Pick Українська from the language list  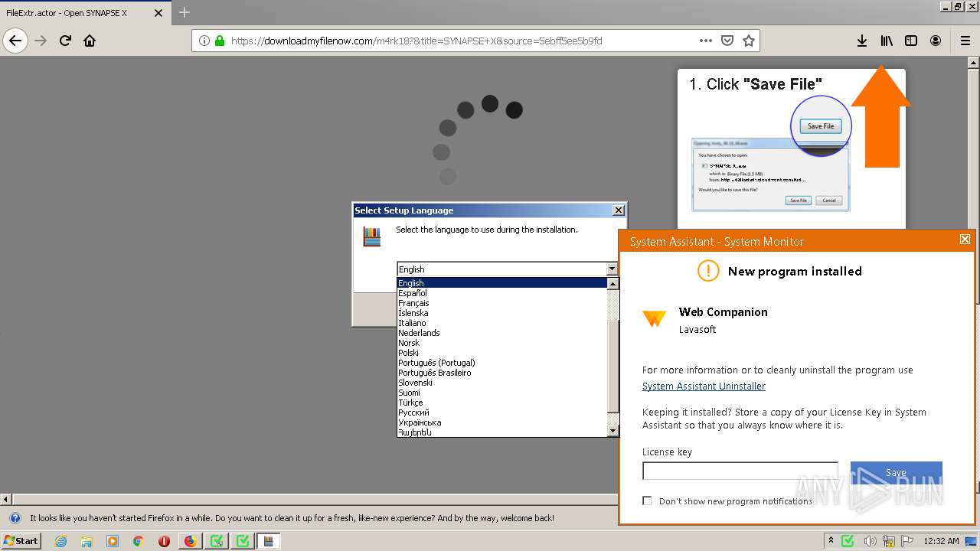(x=501, y=422)
